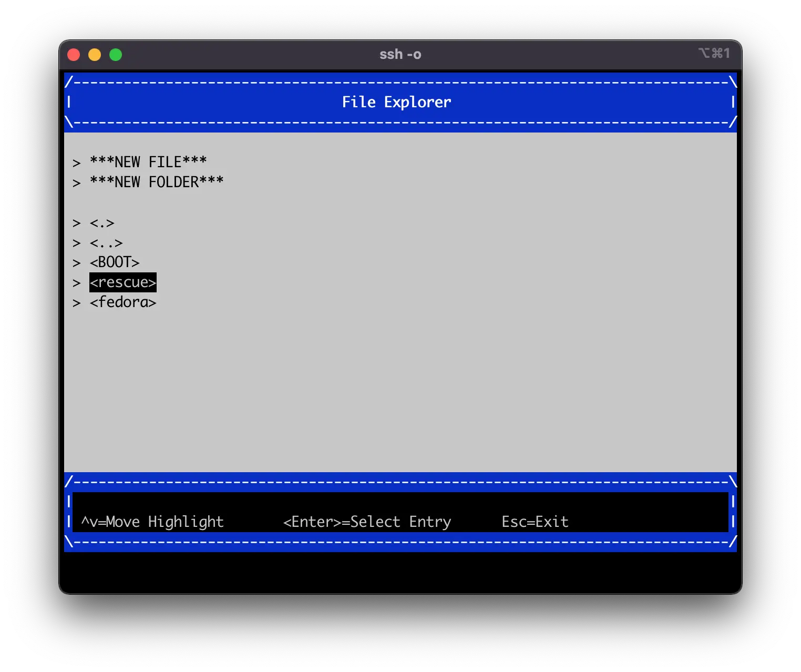Click the arrow marker beside <BOOT>
This screenshot has width=801, height=672.
(x=77, y=263)
